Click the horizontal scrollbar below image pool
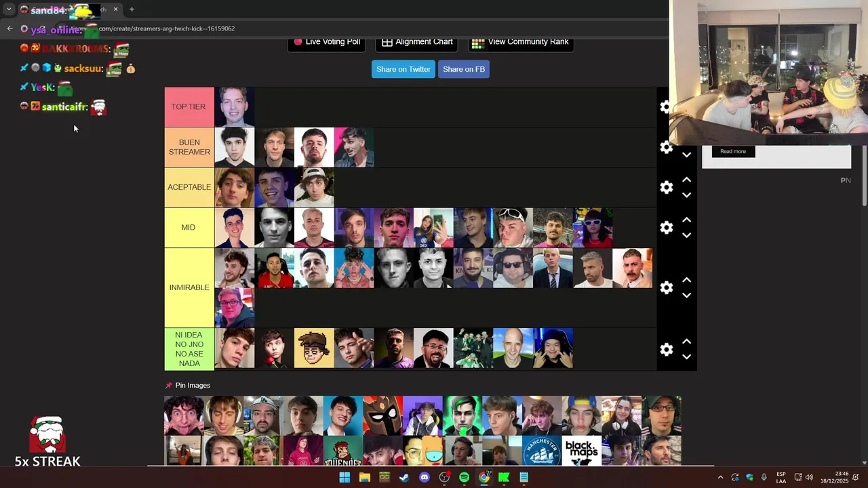The width and height of the screenshot is (868, 488). (431, 466)
